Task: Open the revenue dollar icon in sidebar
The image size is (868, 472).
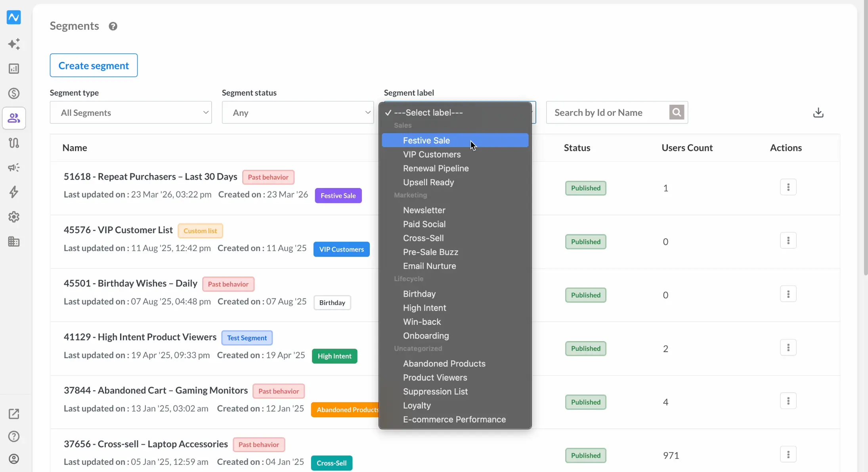Action: point(14,94)
